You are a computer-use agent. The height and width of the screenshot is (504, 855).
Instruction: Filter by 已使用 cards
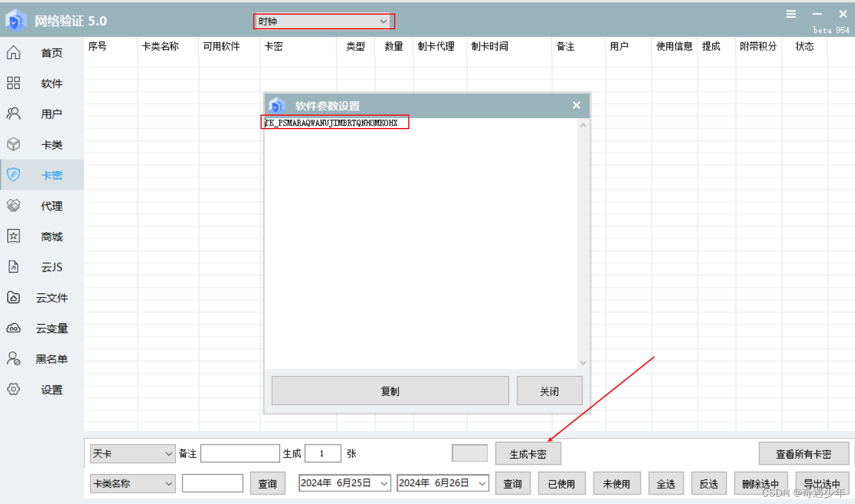tap(561, 483)
